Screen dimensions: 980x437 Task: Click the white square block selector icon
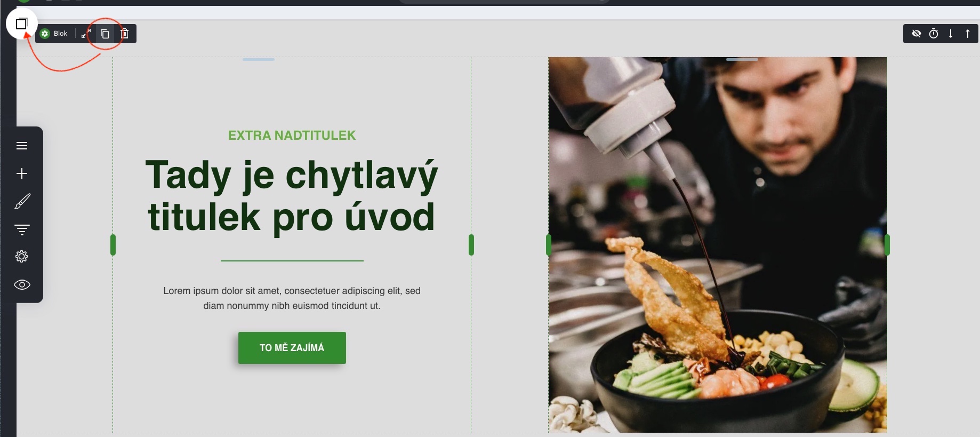(21, 23)
